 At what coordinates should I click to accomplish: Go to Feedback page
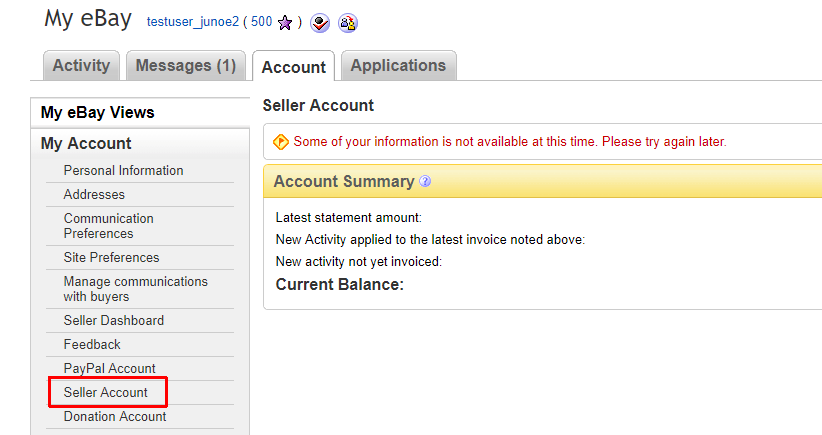(92, 344)
